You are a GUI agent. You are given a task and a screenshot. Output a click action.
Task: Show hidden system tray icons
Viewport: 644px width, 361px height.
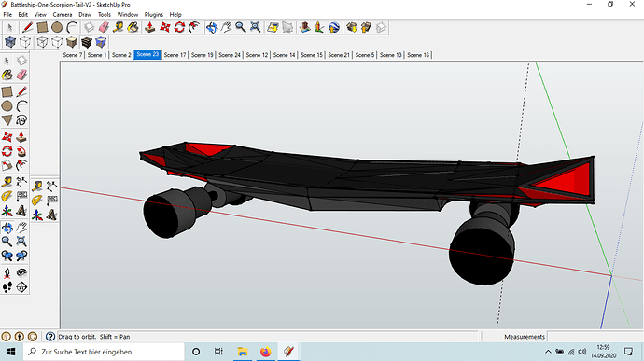(x=548, y=352)
